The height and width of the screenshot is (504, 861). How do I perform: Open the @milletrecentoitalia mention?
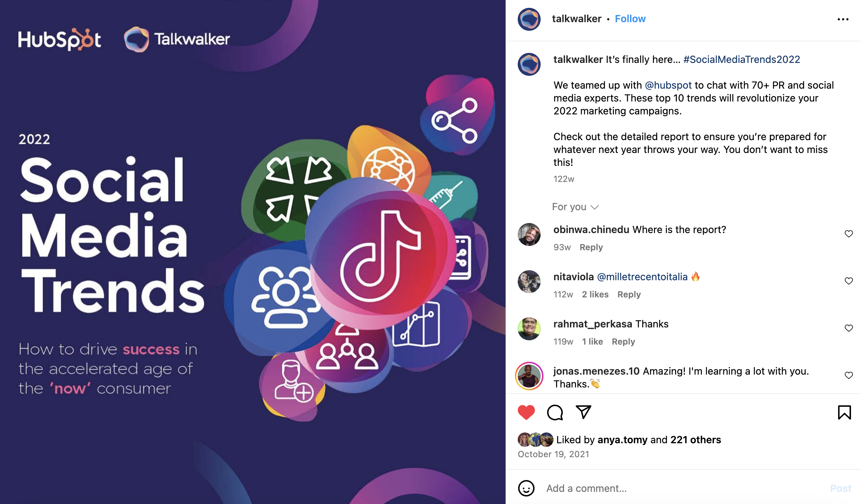642,277
